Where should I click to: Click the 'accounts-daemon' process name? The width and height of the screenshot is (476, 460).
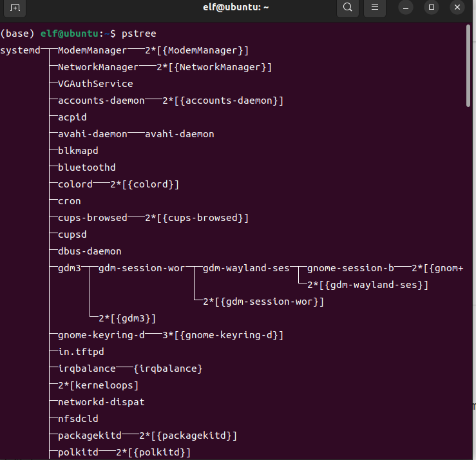(x=101, y=101)
